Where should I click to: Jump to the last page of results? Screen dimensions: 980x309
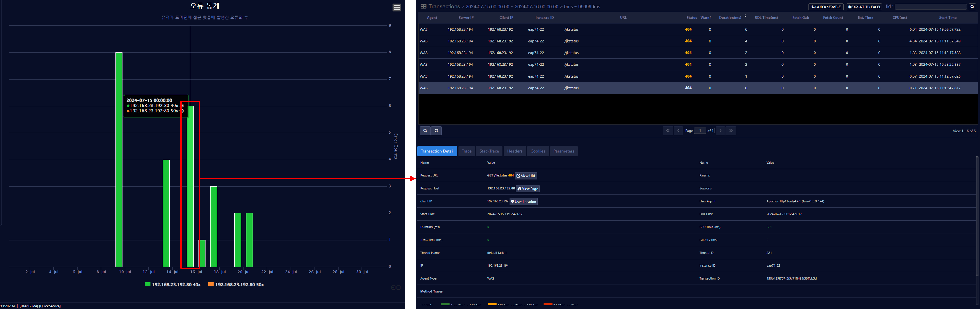(x=731, y=131)
